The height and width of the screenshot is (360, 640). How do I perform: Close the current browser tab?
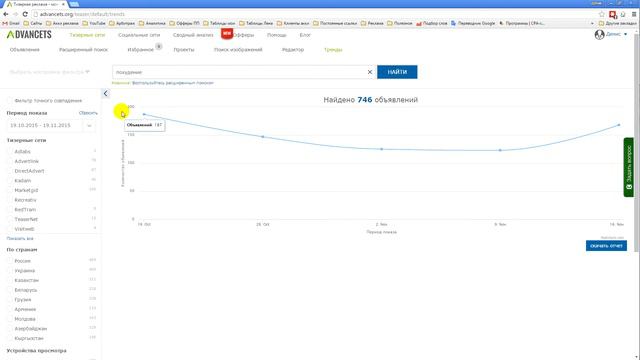tap(63, 4)
